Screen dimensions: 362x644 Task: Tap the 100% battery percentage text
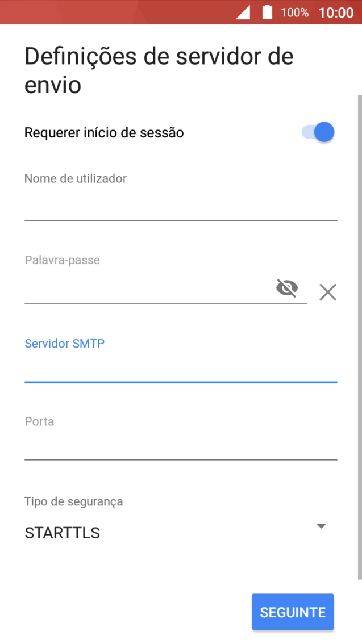[294, 12]
